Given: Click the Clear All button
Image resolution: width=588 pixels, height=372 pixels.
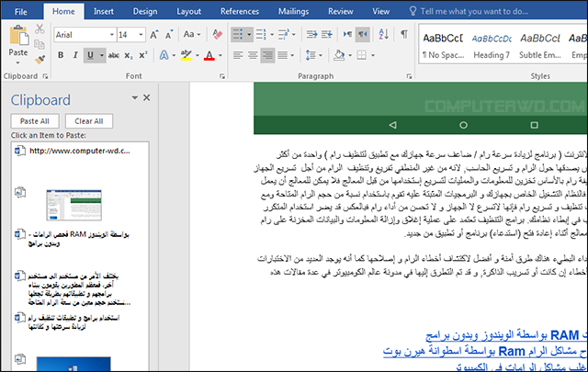Looking at the screenshot, I should coord(89,121).
